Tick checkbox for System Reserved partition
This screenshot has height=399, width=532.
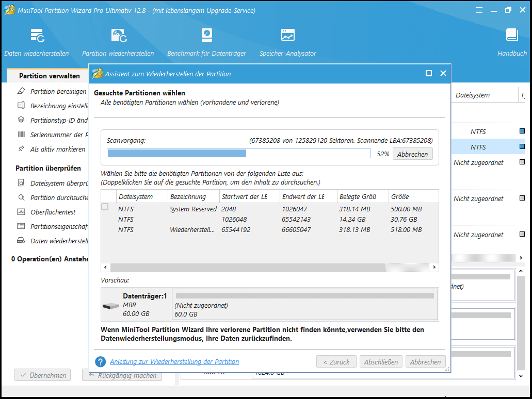click(x=105, y=207)
